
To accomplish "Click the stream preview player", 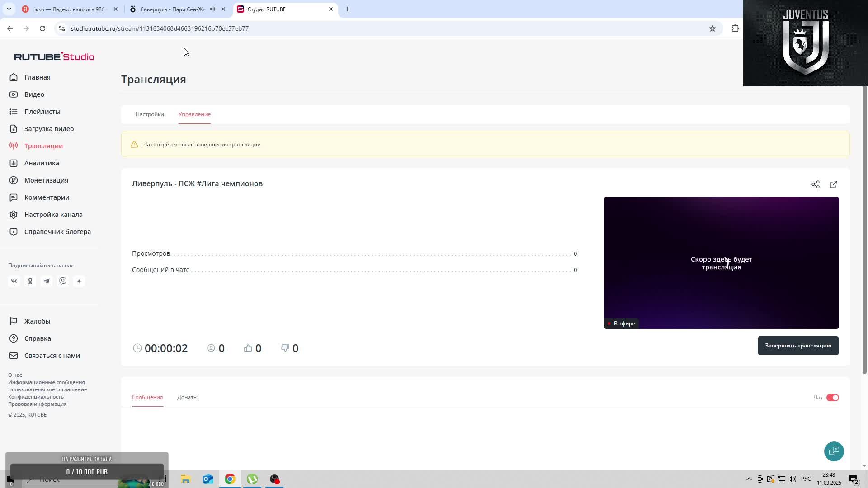I will 721,263.
